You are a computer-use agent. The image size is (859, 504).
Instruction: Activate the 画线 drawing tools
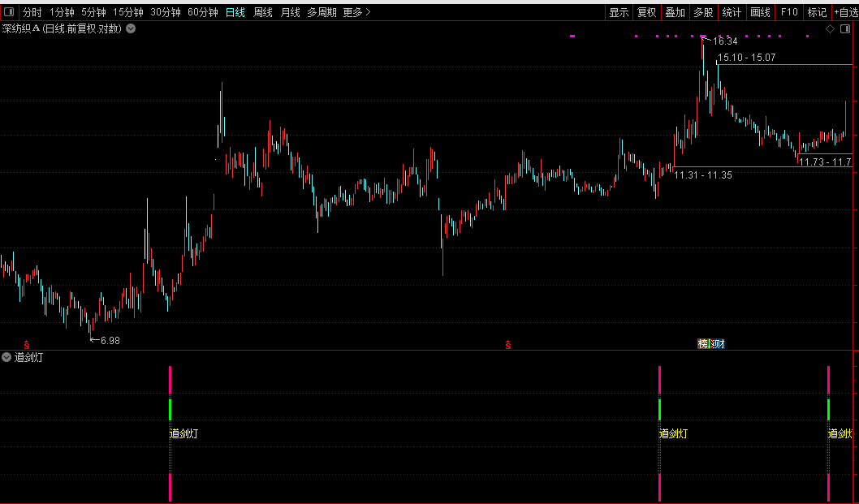click(761, 12)
